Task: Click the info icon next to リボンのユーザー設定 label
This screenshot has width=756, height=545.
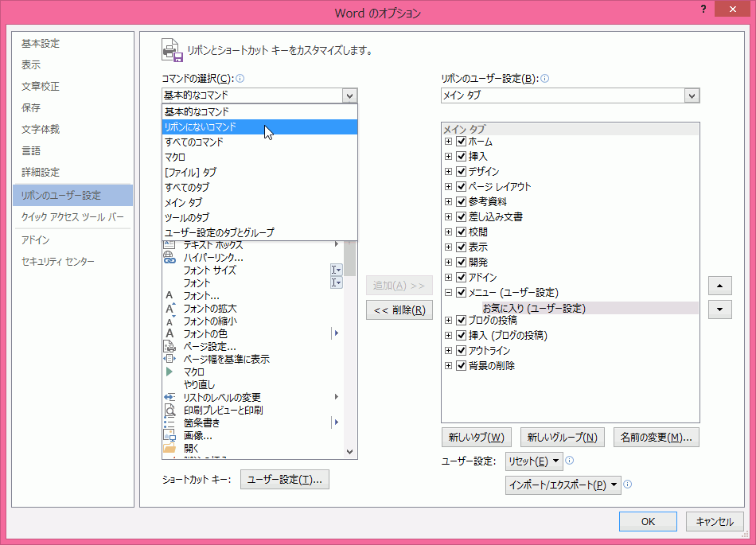Action: point(545,79)
